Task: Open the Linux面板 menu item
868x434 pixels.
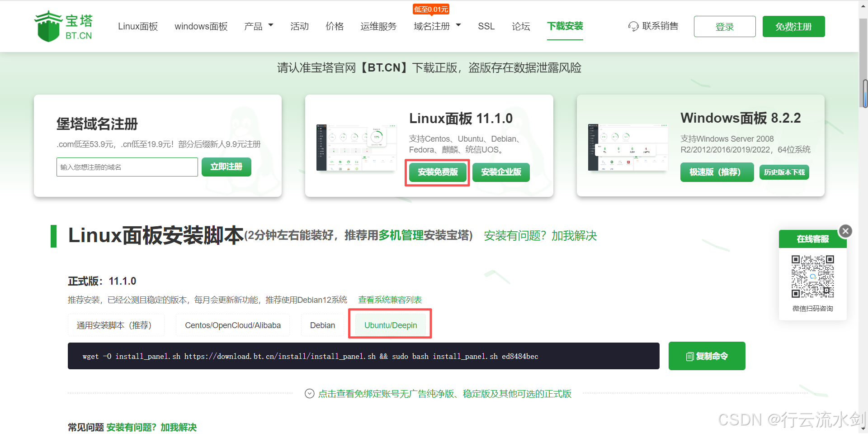Action: (138, 26)
